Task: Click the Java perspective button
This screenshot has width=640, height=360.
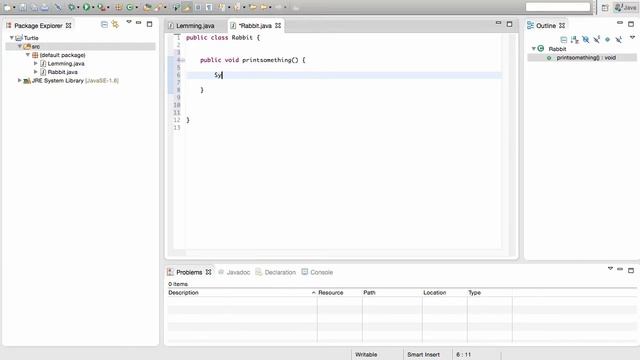Action: (625, 7)
